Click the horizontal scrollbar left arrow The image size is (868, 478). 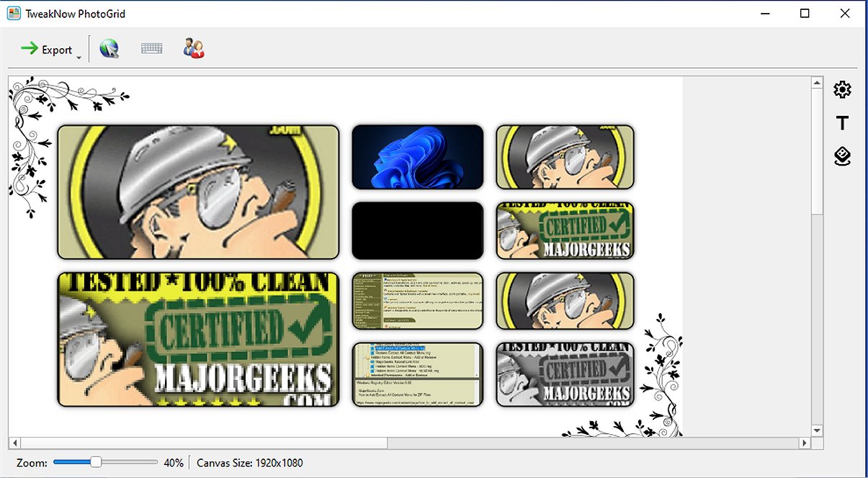(14, 442)
